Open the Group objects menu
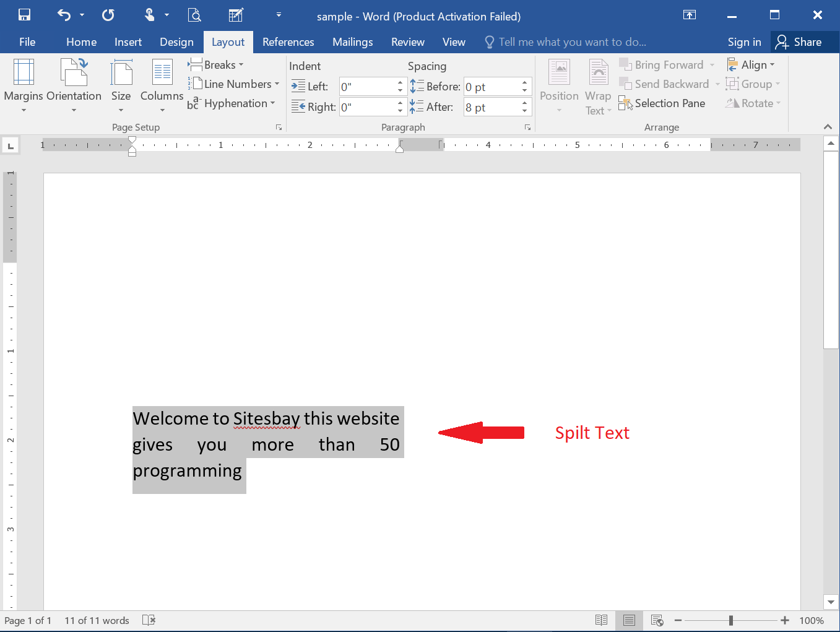This screenshot has width=840, height=632. pyautogui.click(x=753, y=84)
